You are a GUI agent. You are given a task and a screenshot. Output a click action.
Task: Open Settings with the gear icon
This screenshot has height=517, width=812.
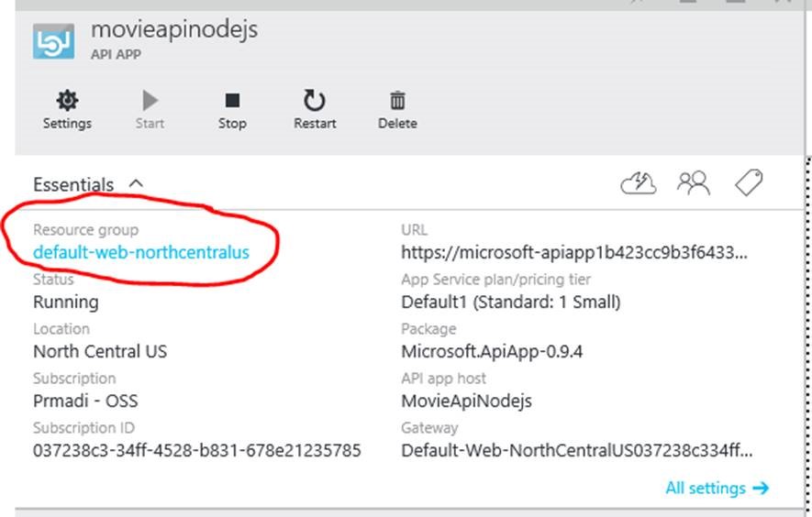coord(67,110)
